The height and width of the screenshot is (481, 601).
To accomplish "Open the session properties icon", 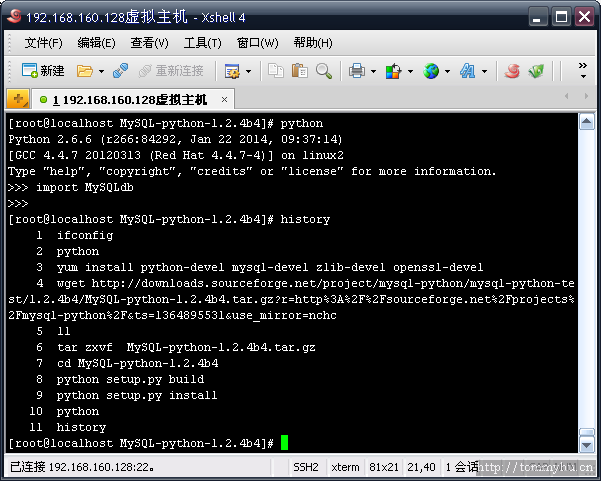I will 232,71.
